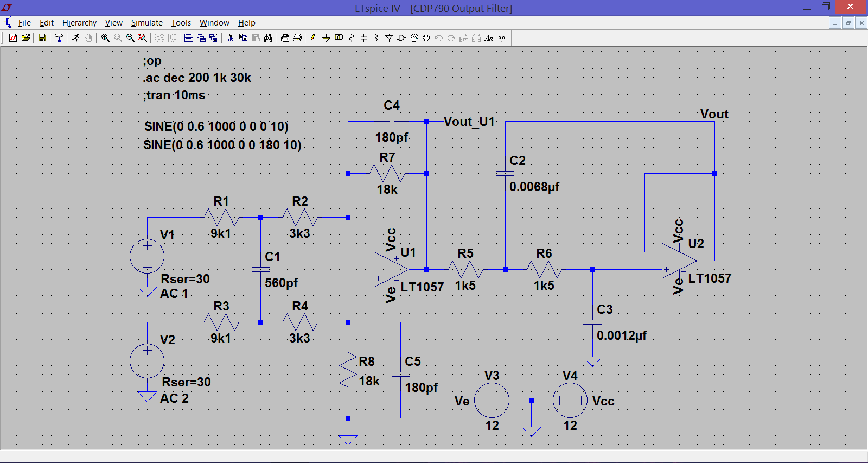The width and height of the screenshot is (868, 463).
Task: Select the Vout net label
Action: (714, 114)
